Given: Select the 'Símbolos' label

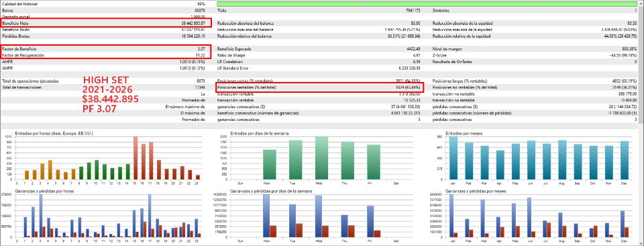Looking at the screenshot, I should (x=441, y=10).
